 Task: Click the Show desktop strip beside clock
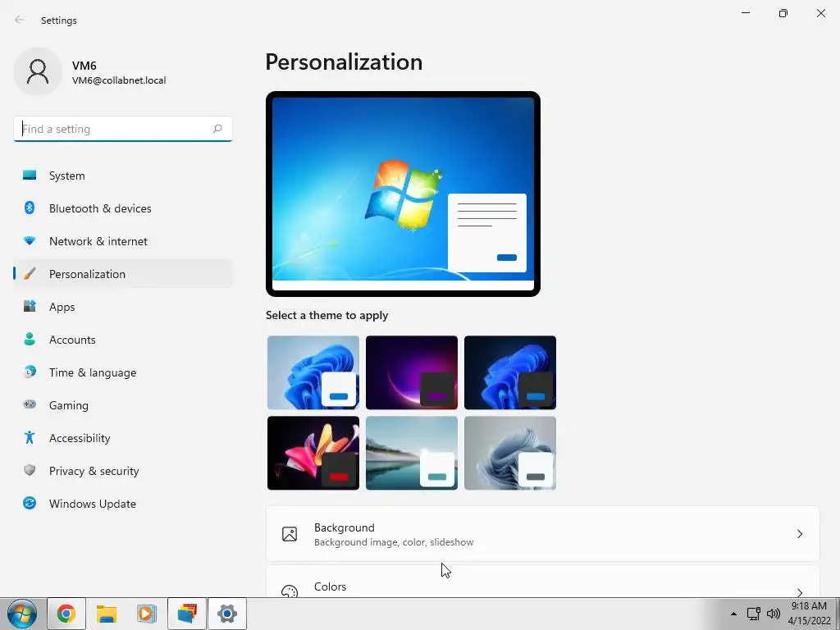[837, 614]
